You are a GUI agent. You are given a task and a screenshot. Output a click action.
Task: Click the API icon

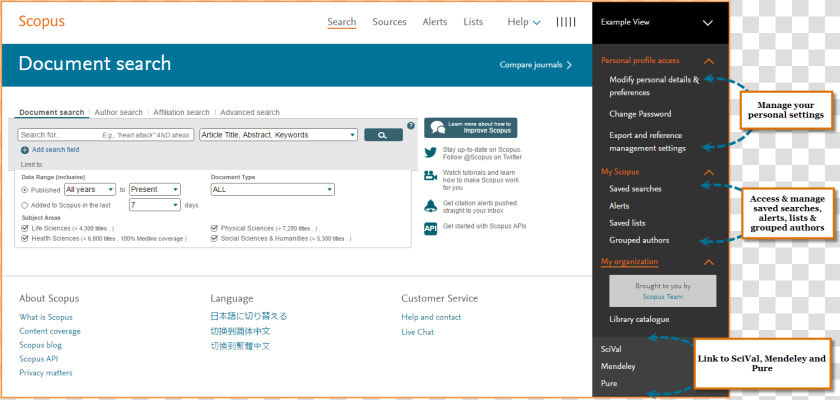(431, 229)
